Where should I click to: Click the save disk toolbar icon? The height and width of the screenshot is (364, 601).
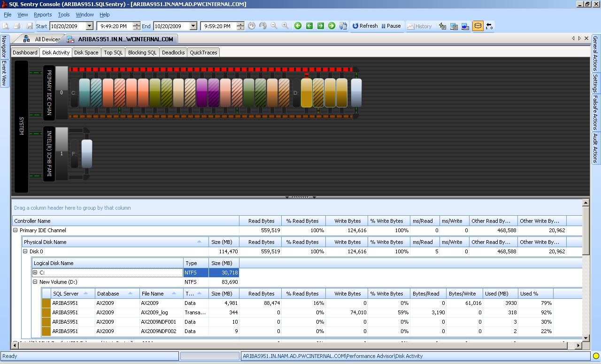30,26
